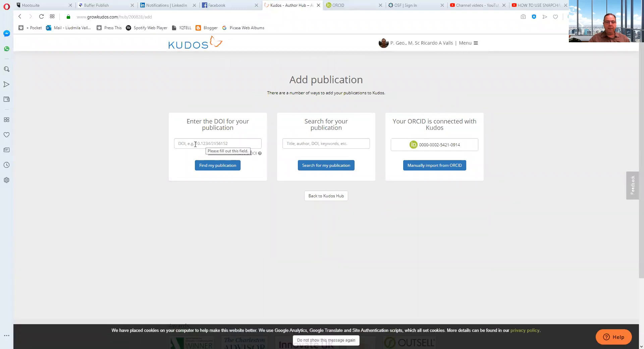Screen dimensions: 644x349
Task: Click the Kudos logo
Action: (195, 43)
